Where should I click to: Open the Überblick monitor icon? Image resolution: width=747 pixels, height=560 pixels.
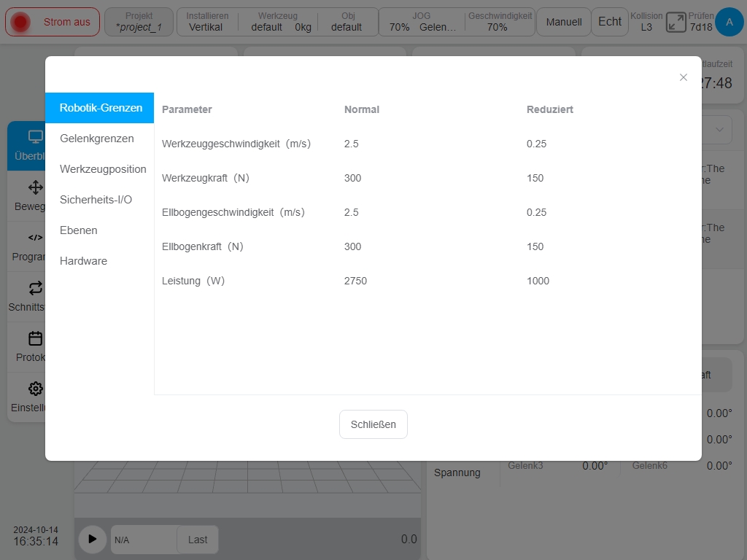[35, 137]
